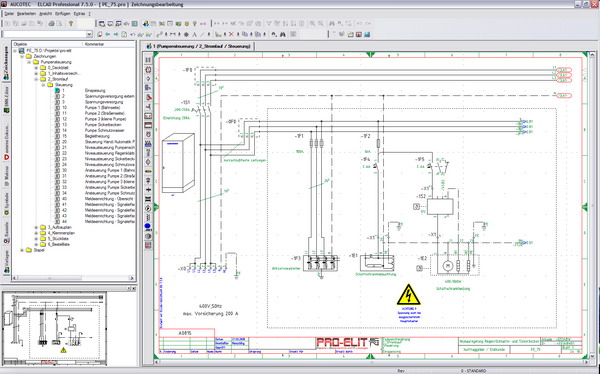The height and width of the screenshot is (374, 600).
Task: Switch to the Symbole side tab
Action: pos(6,203)
